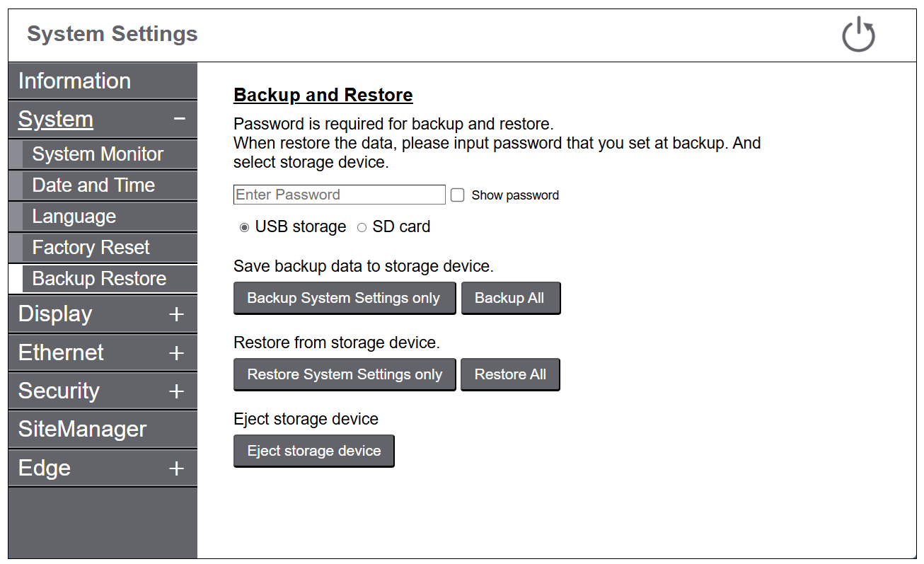Focus the Enter Password input field
The width and height of the screenshot is (924, 564).
pyautogui.click(x=339, y=195)
